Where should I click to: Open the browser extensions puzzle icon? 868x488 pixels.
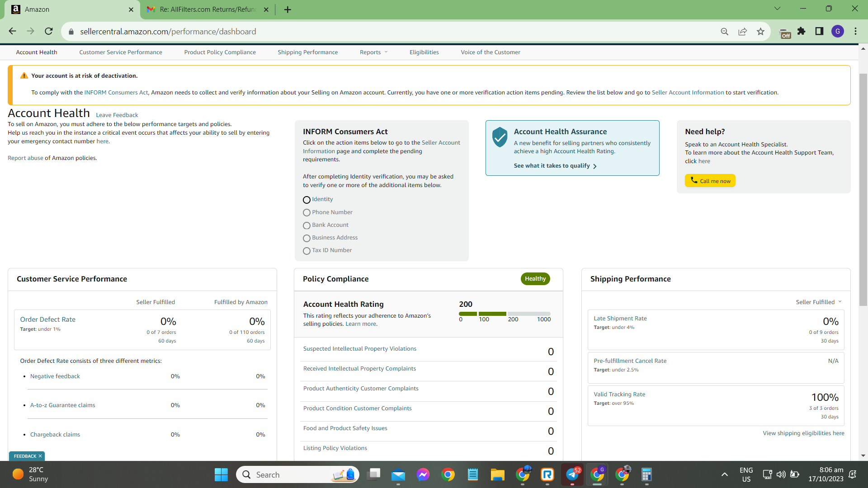tap(801, 31)
